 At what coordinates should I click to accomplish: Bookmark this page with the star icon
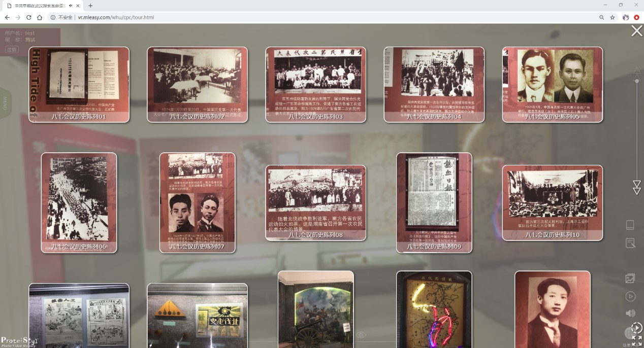[x=613, y=17]
